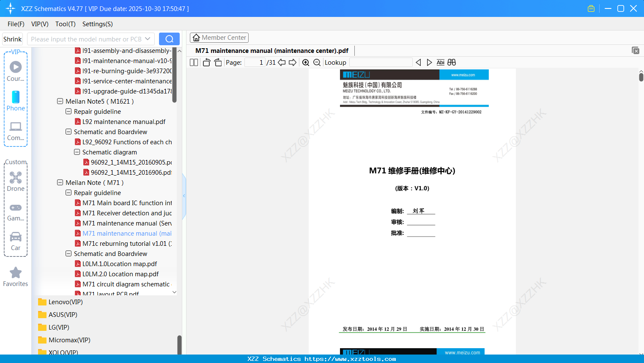Select the Car category icon

pos(16,237)
